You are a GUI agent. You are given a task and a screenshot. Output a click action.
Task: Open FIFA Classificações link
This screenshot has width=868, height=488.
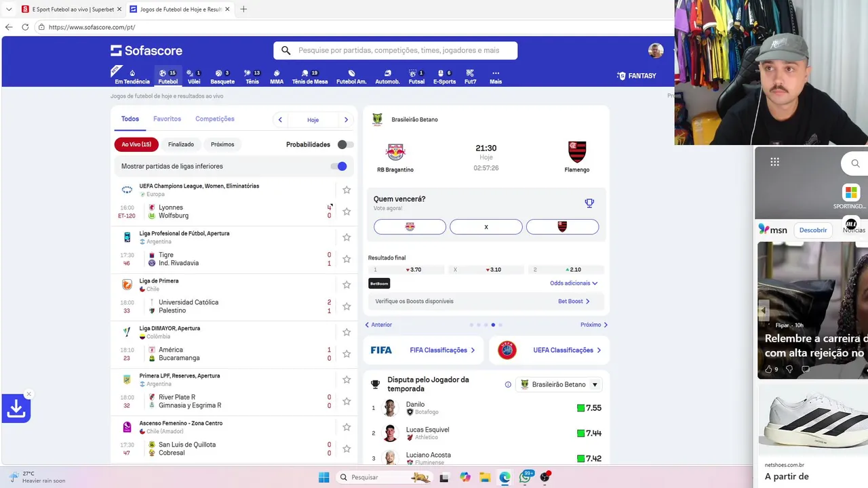423,350
